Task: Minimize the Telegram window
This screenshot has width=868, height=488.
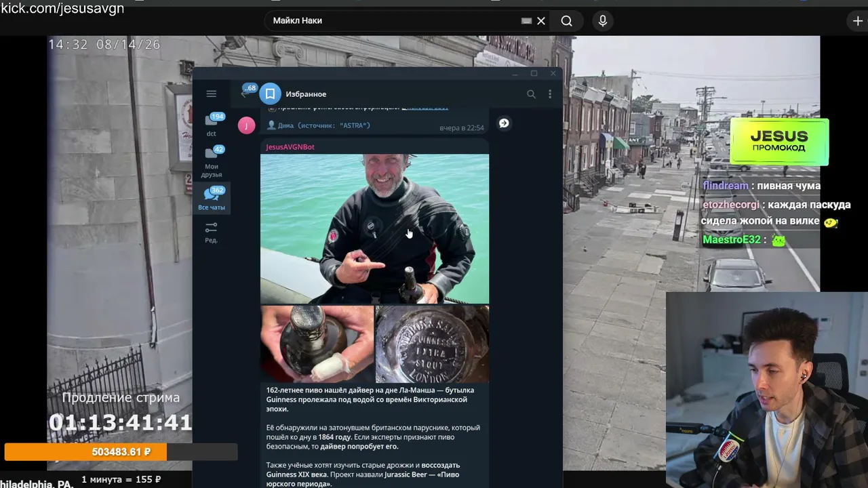Action: (x=515, y=73)
